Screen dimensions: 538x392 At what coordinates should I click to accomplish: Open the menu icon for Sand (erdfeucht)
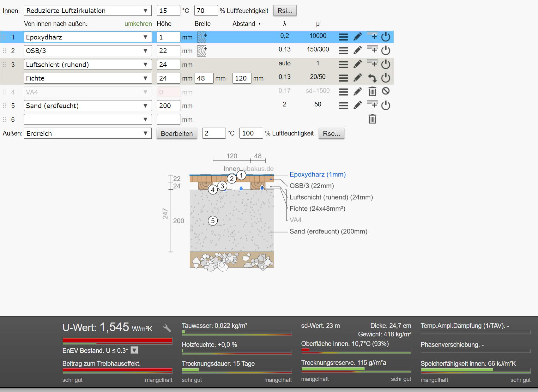pos(343,106)
